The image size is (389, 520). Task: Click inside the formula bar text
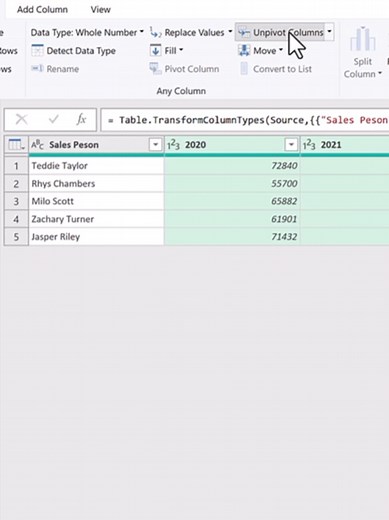[x=245, y=120]
